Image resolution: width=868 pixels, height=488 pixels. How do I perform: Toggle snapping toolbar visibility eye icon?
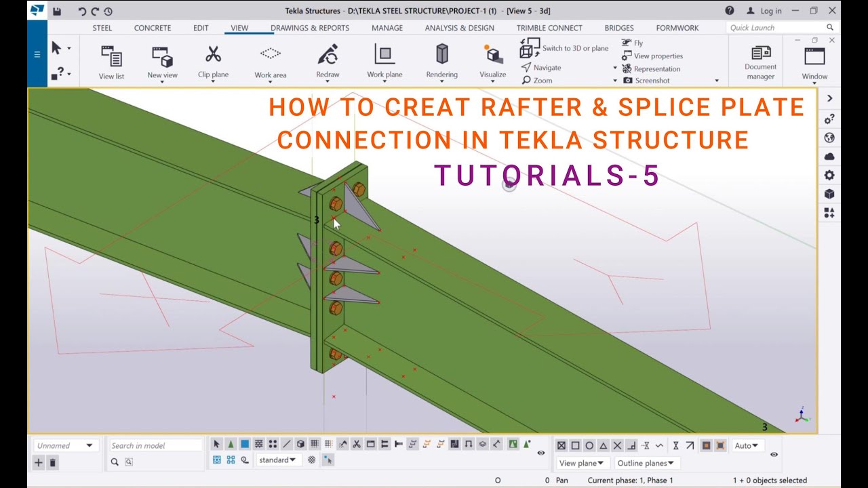(774, 454)
